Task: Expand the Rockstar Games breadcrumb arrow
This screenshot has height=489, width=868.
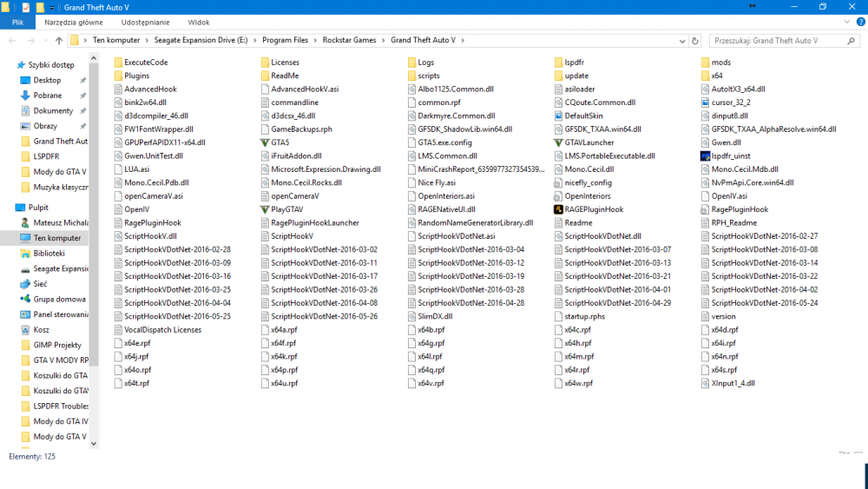Action: (383, 41)
